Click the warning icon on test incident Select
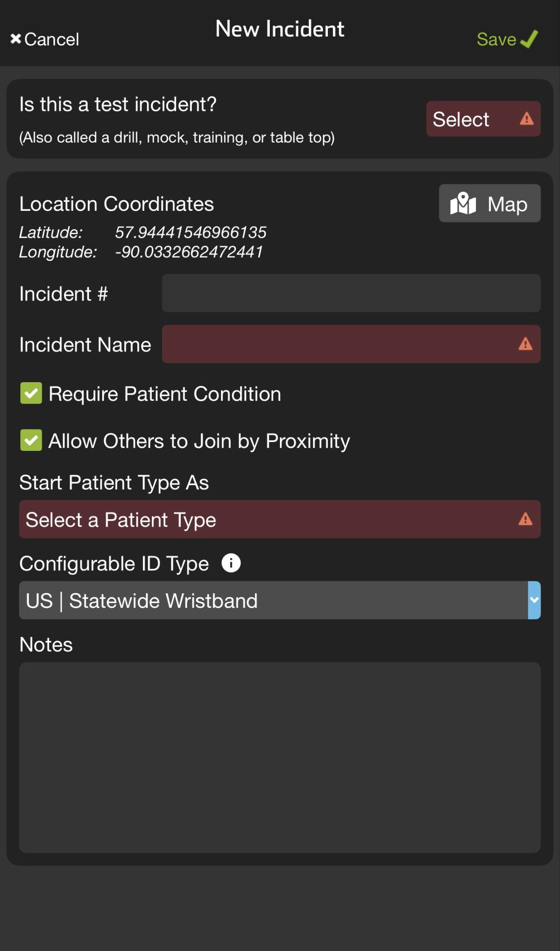Image resolution: width=560 pixels, height=951 pixels. pos(527,119)
